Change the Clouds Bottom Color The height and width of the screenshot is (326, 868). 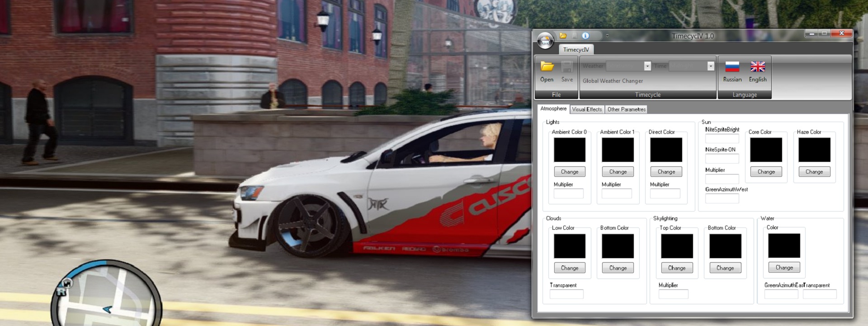[x=618, y=268]
